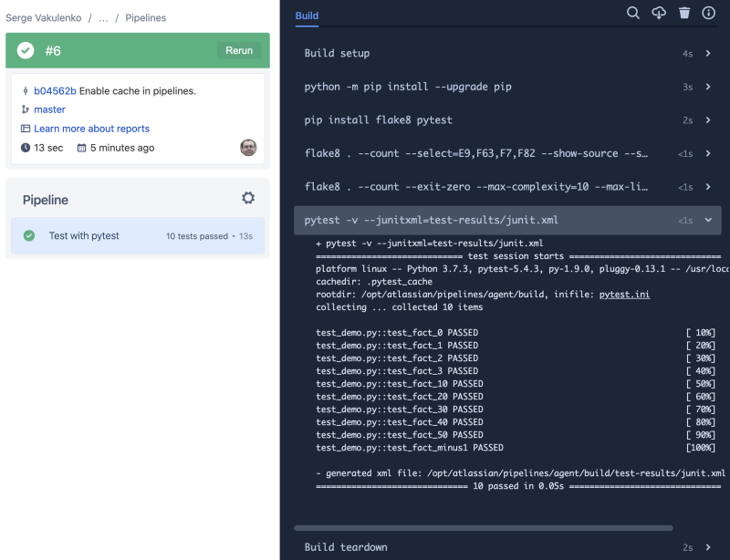Open the info circle icon
Image resolution: width=730 pixels, height=560 pixels.
[x=709, y=13]
